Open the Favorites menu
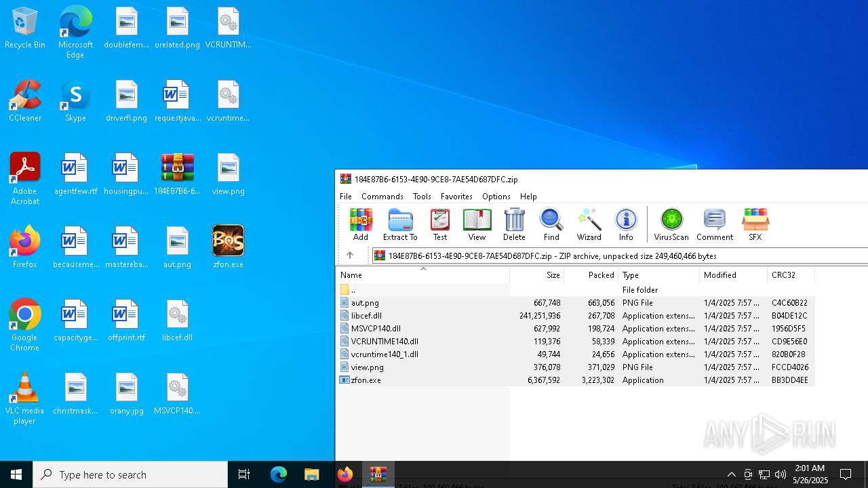This screenshot has width=868, height=488. click(456, 196)
